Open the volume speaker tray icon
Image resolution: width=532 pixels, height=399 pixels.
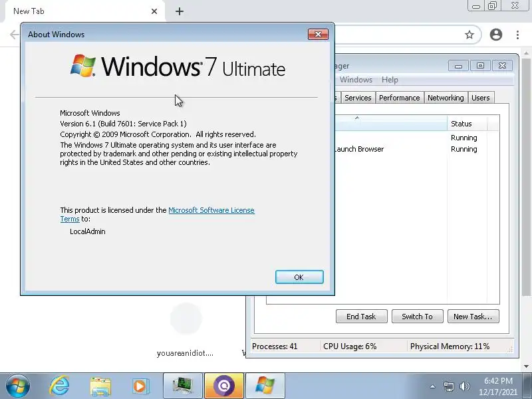(464, 386)
